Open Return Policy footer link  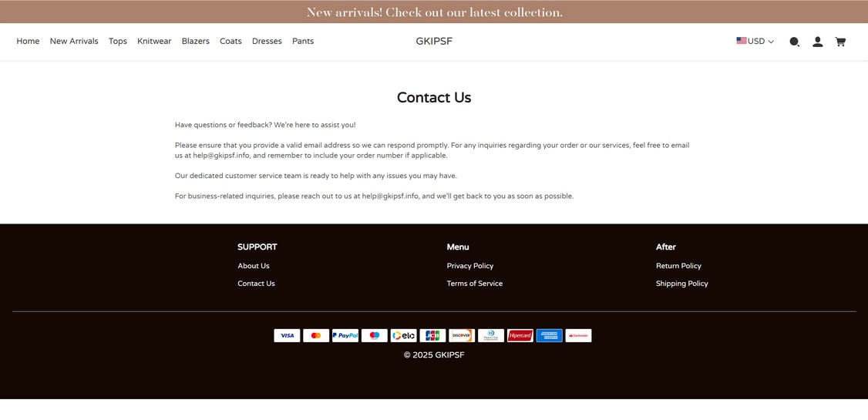(678, 266)
